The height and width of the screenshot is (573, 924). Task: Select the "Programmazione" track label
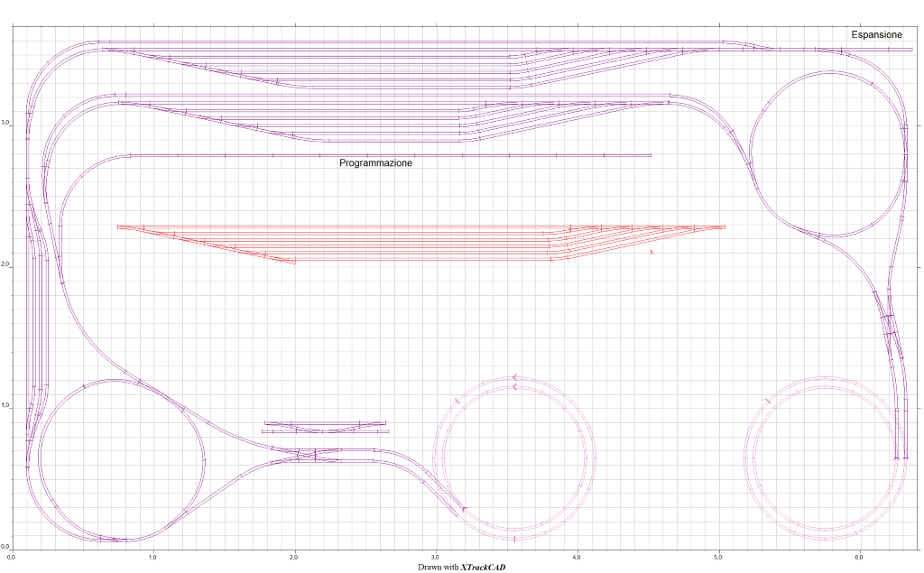(375, 163)
